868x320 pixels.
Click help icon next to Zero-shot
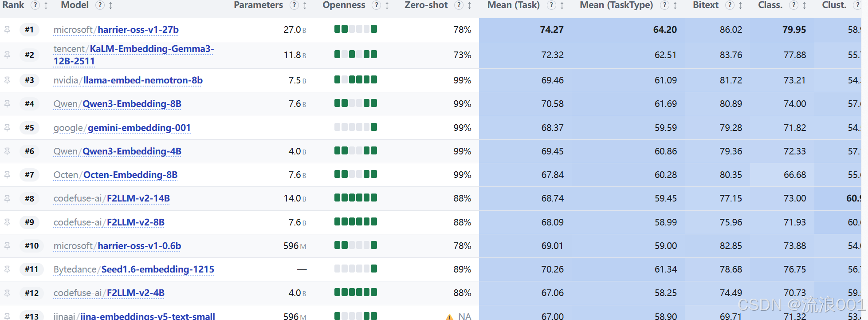click(x=459, y=5)
